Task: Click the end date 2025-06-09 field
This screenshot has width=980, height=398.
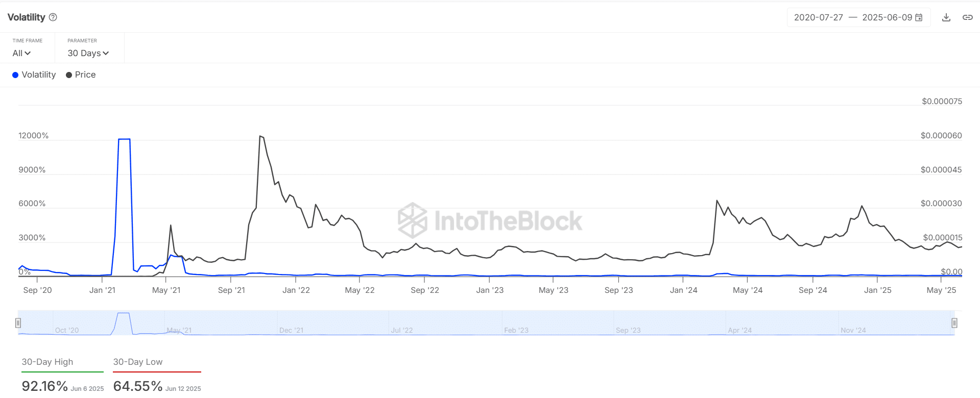Action: 887,17
